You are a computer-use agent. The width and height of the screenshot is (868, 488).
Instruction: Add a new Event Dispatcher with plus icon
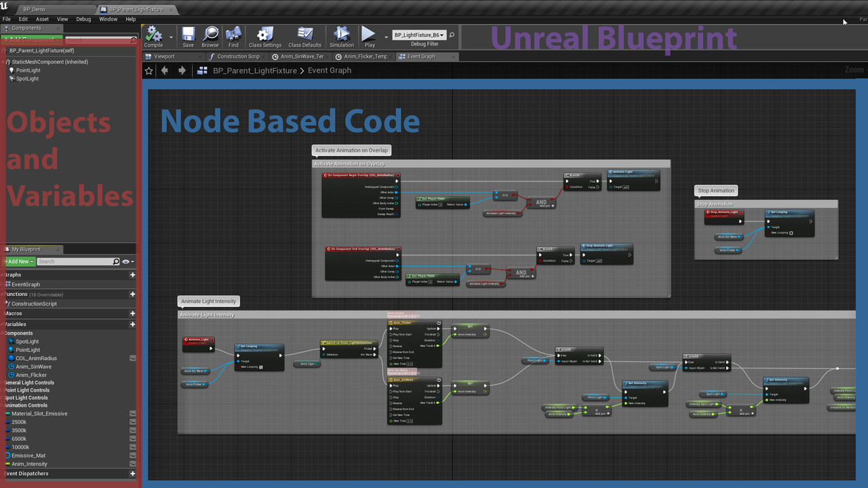tap(132, 474)
